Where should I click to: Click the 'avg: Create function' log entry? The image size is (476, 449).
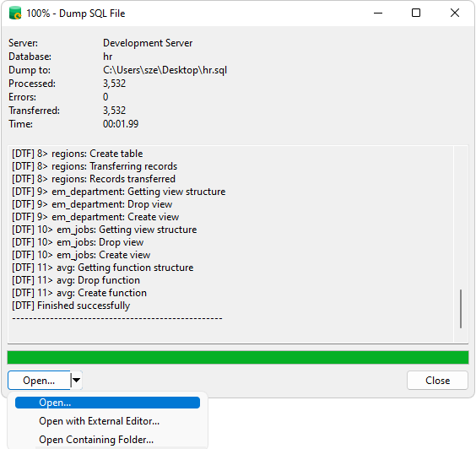pyautogui.click(x=79, y=293)
